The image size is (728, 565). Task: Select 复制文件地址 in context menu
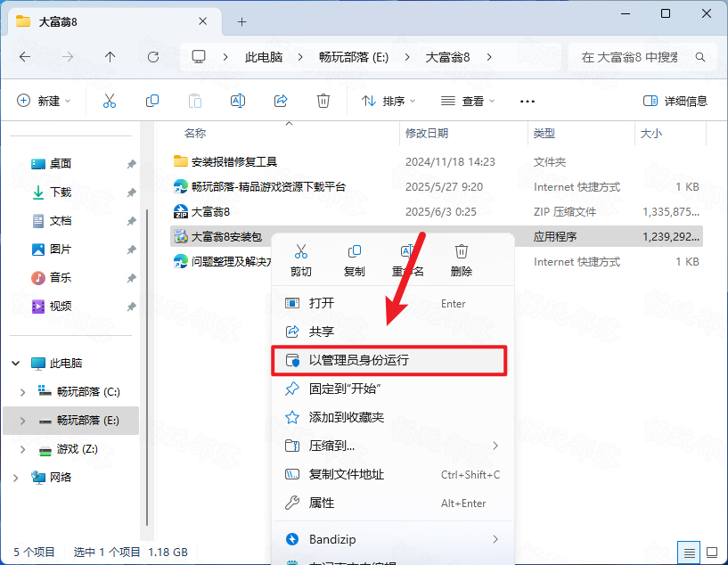click(393, 474)
